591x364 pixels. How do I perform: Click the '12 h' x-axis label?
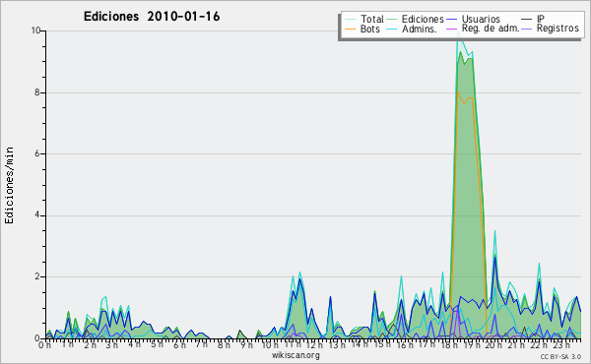[315, 345]
